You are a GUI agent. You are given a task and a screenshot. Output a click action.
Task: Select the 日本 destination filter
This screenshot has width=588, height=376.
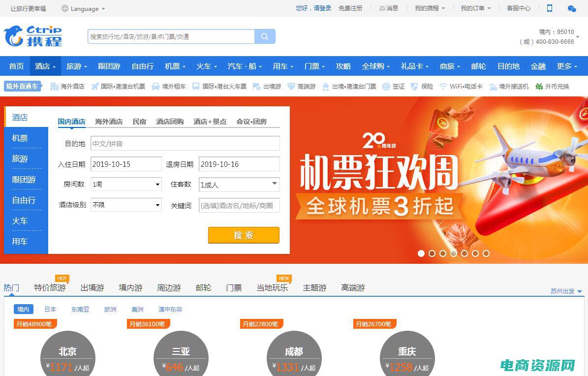tap(50, 310)
